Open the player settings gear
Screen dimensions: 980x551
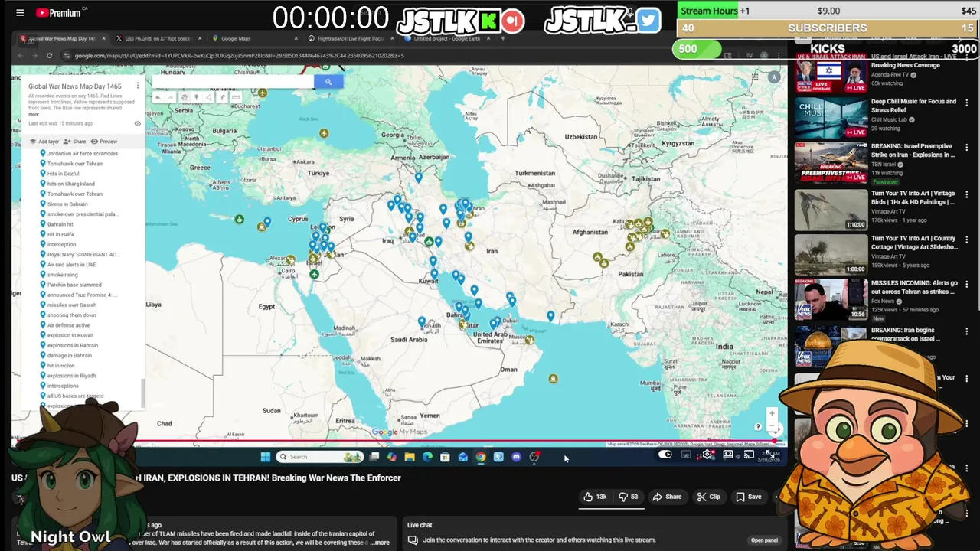(x=707, y=455)
